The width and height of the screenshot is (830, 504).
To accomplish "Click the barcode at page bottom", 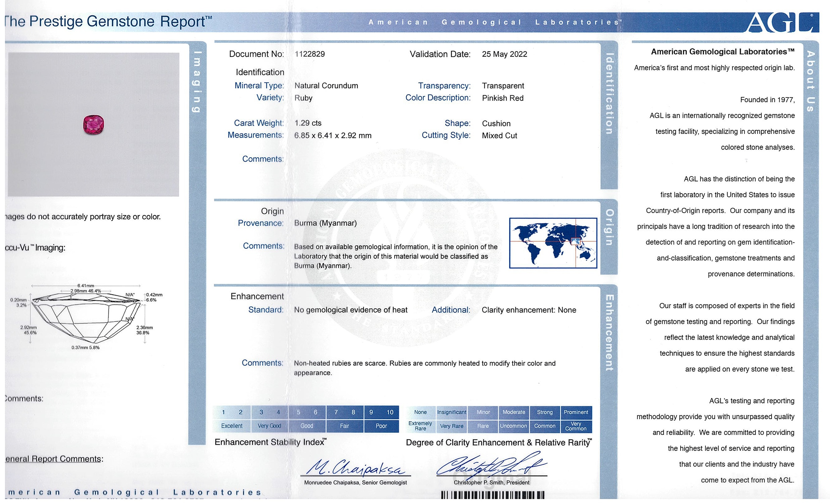I will click(x=492, y=495).
